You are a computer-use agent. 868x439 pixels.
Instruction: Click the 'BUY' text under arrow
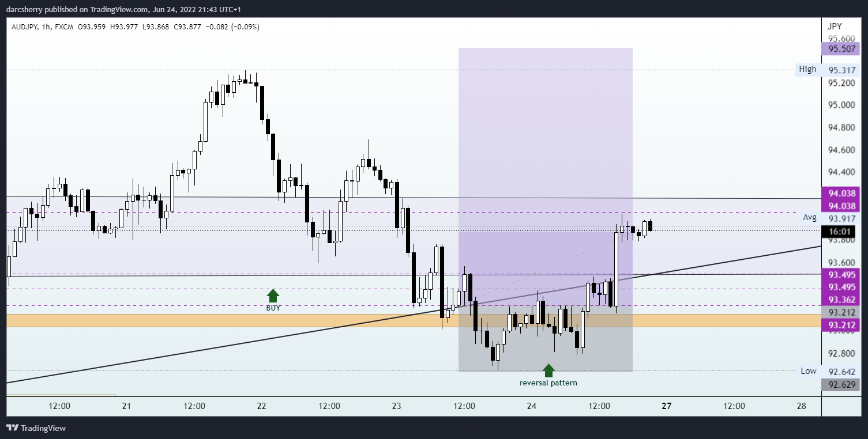click(273, 308)
